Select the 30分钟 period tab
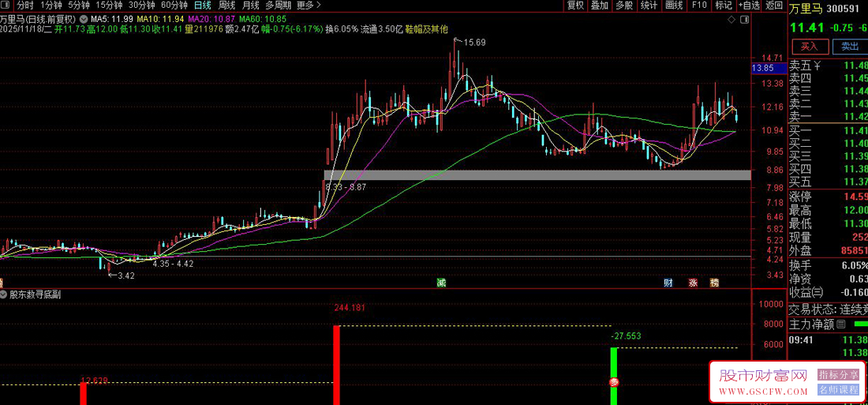Image resolution: width=868 pixels, height=405 pixels. coord(141,6)
